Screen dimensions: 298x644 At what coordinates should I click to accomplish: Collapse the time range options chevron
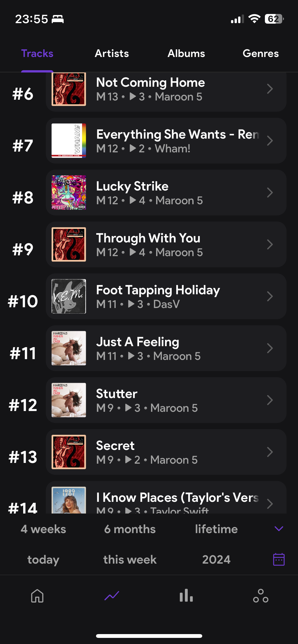click(279, 529)
